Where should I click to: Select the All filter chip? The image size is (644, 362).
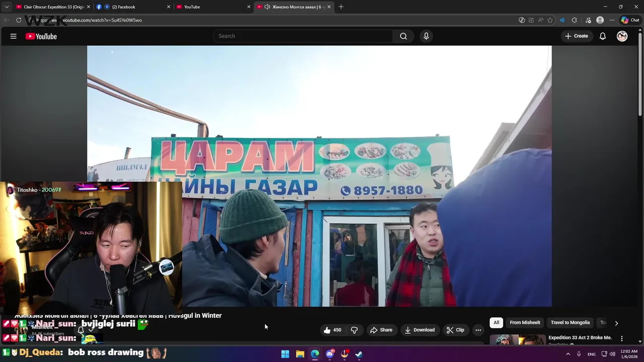click(496, 323)
